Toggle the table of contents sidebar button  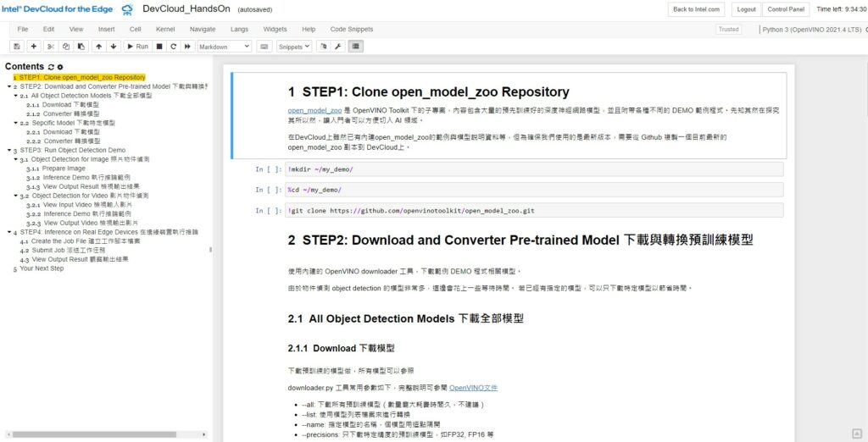355,47
